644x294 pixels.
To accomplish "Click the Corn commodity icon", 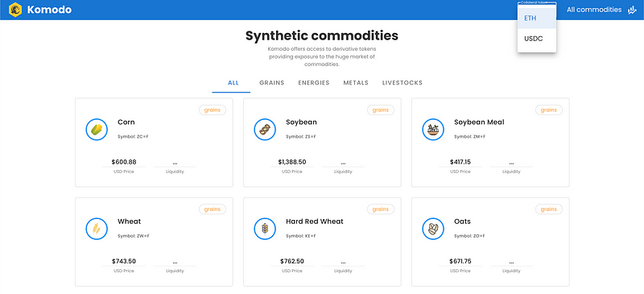I will click(x=97, y=129).
